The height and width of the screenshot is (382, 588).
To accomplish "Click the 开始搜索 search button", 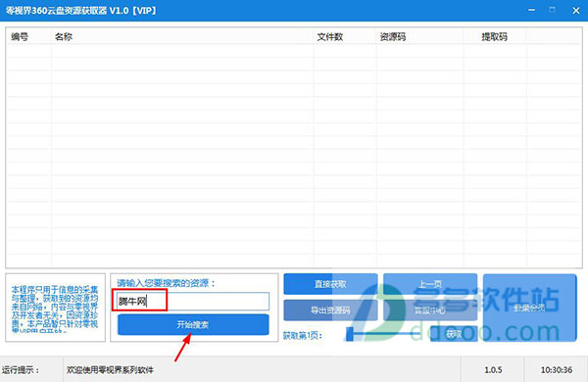I will pos(193,324).
